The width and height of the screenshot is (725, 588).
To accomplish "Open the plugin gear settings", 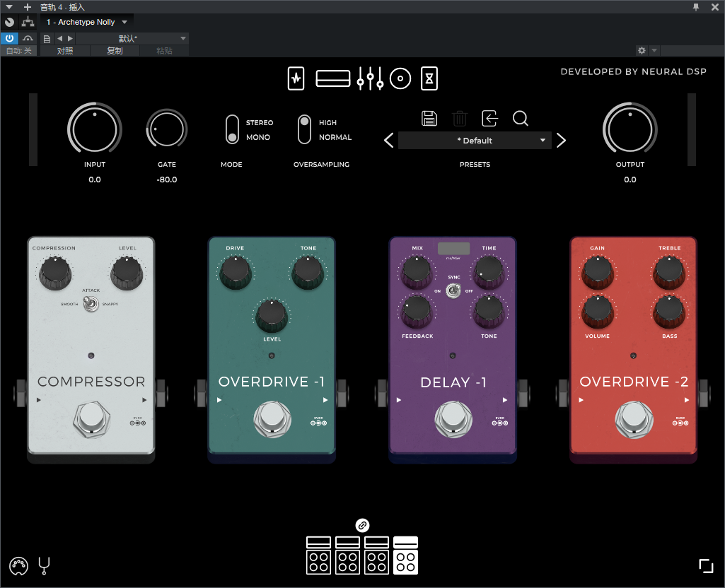I will (642, 50).
